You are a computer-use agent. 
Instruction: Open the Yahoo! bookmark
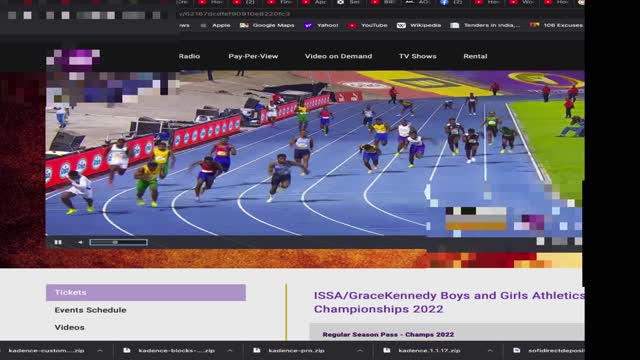[322, 25]
